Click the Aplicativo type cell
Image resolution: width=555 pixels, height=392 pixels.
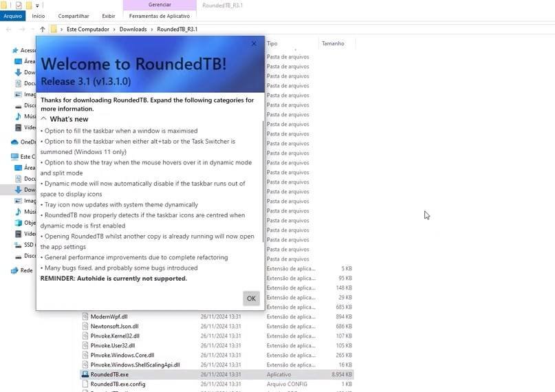click(279, 374)
